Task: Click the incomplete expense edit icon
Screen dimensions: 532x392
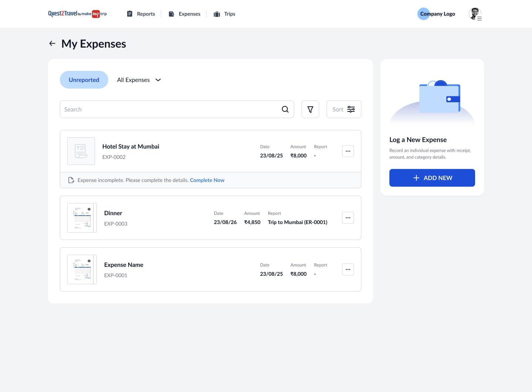Action: click(71, 180)
